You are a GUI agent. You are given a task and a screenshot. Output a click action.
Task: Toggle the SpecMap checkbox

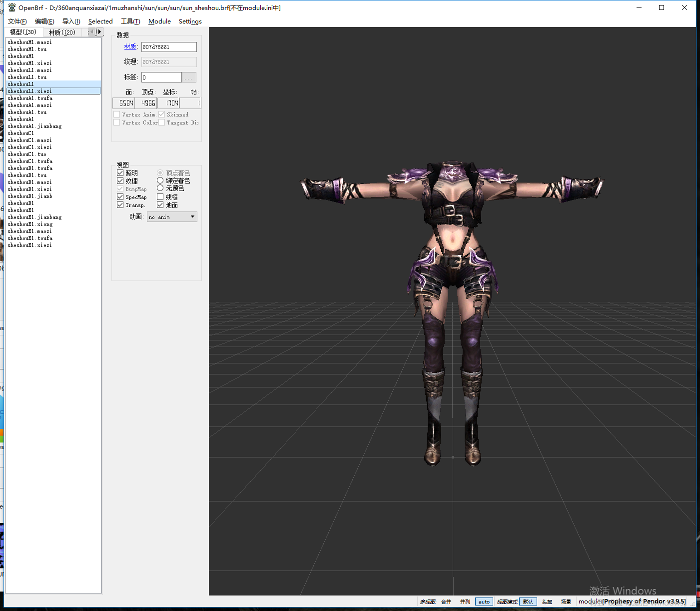tap(120, 197)
